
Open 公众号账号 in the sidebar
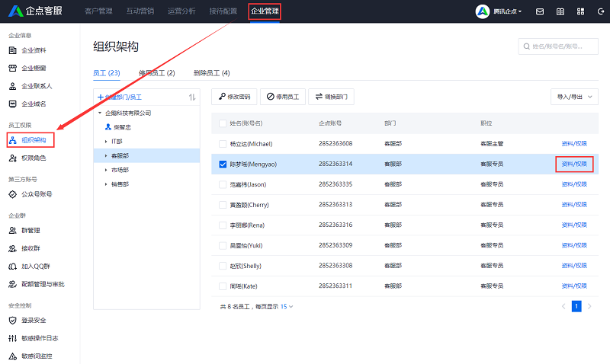(x=35, y=194)
